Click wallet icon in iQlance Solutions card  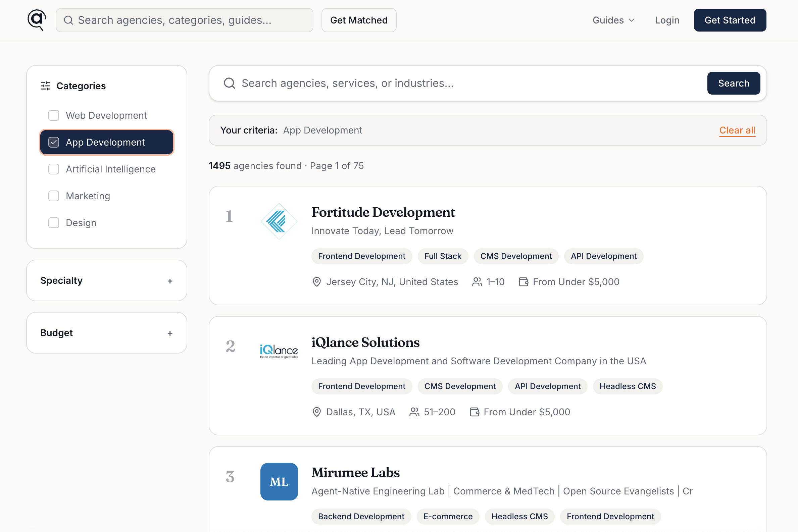(474, 412)
